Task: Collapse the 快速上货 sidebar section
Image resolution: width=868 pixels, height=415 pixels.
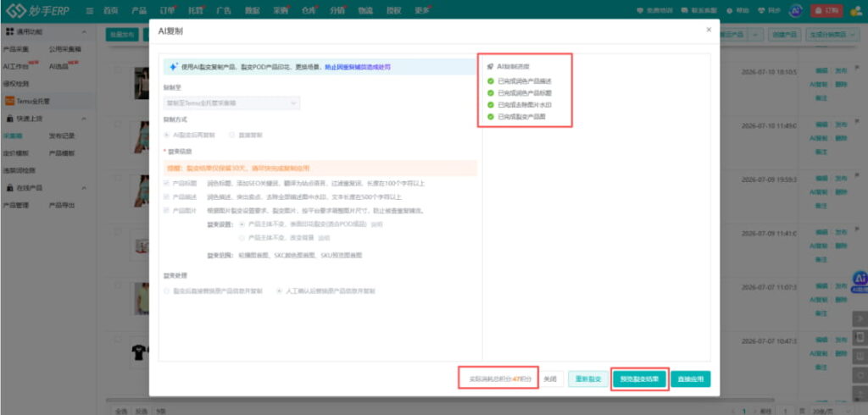Action: (x=84, y=119)
